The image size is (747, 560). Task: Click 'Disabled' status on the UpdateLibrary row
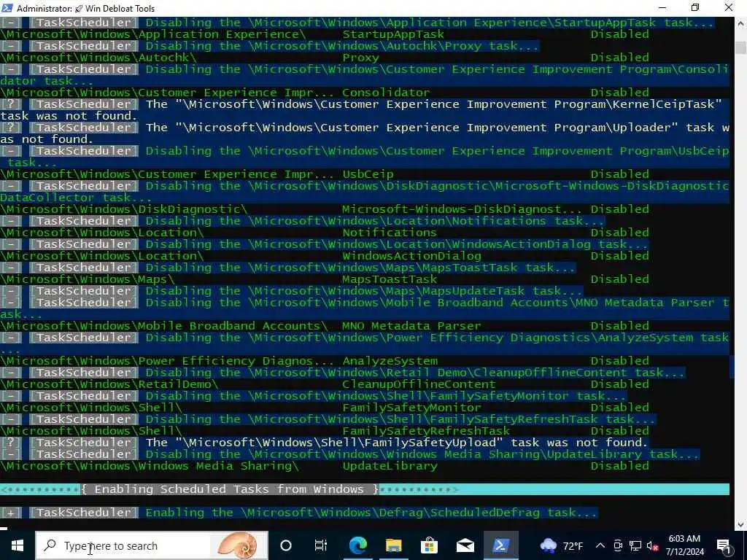click(x=620, y=466)
